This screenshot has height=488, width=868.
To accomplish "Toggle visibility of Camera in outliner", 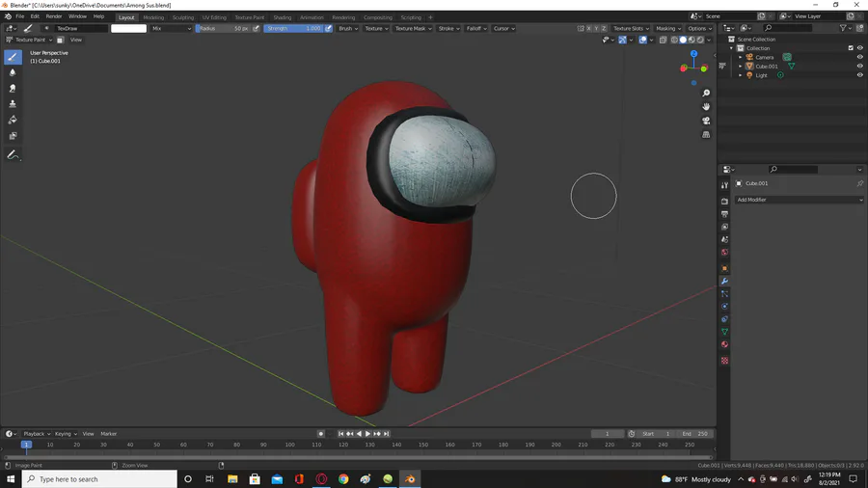I will click(859, 57).
